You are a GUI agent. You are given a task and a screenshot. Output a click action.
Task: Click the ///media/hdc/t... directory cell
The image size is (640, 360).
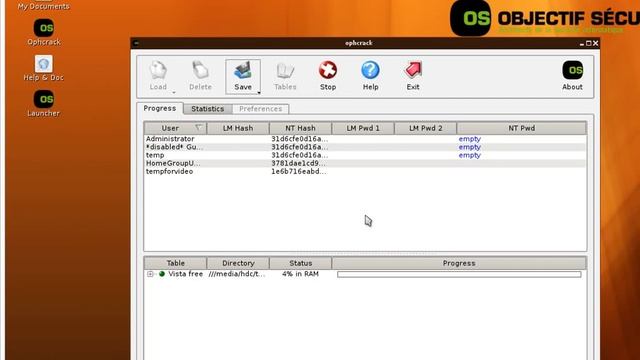(237, 274)
